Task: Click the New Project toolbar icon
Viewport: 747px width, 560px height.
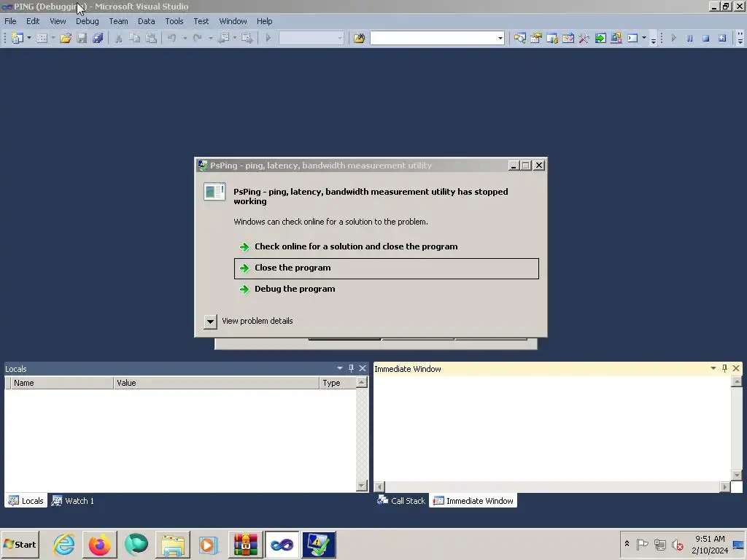Action: [18, 38]
